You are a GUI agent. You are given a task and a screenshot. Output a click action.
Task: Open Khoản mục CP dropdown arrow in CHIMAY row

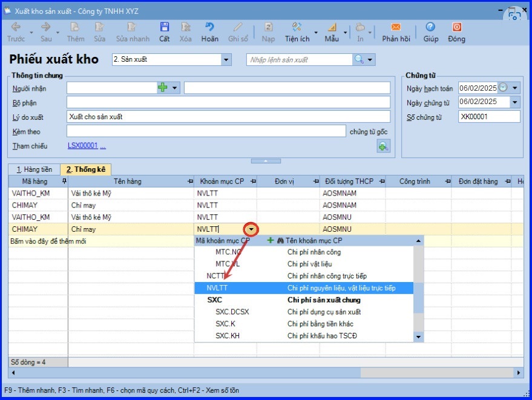[x=251, y=229]
